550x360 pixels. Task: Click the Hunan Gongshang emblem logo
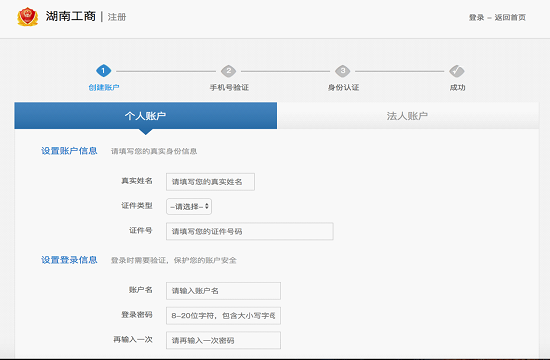tap(28, 16)
